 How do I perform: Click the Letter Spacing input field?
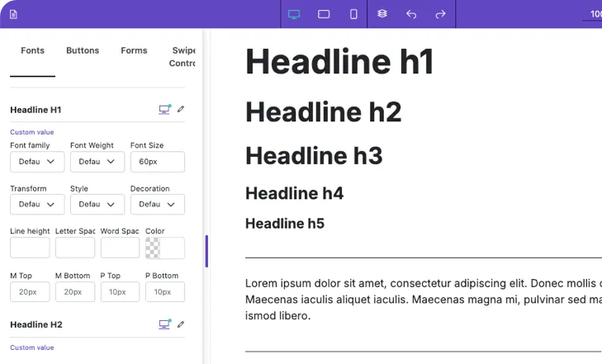click(75, 248)
